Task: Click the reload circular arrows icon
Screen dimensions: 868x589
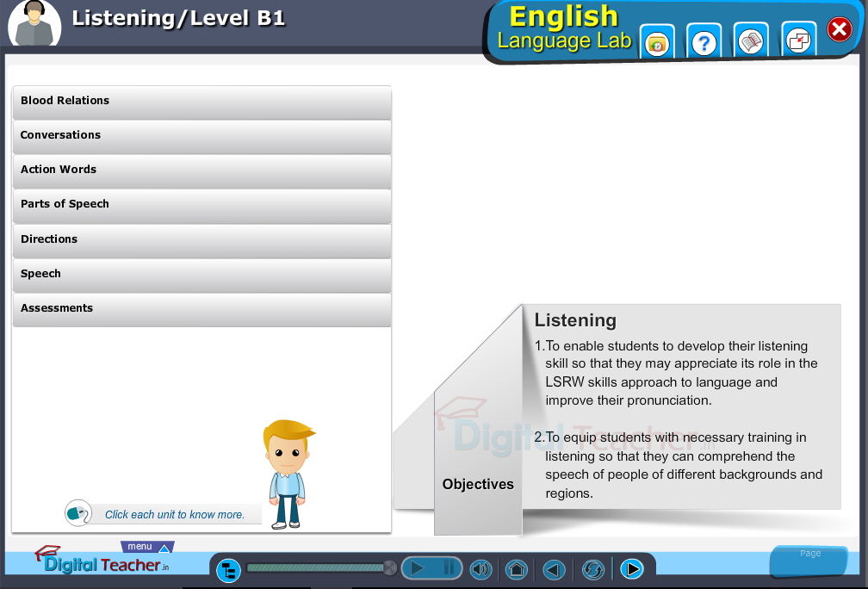Action: coord(593,569)
